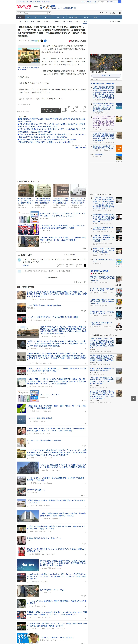Open the ミヤテレ ニュース thumbnail in access ranking
The image size is (138, 644).
point(119,149)
